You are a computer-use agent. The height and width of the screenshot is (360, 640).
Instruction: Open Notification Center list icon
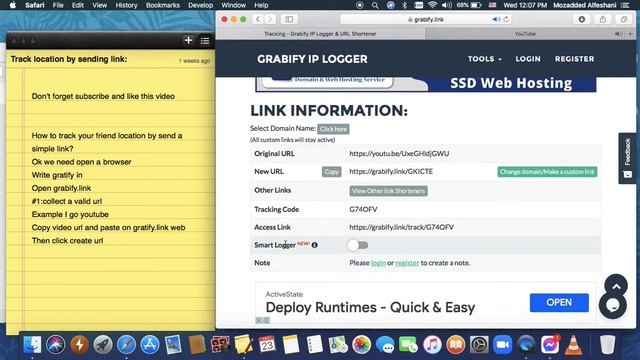[x=625, y=5]
